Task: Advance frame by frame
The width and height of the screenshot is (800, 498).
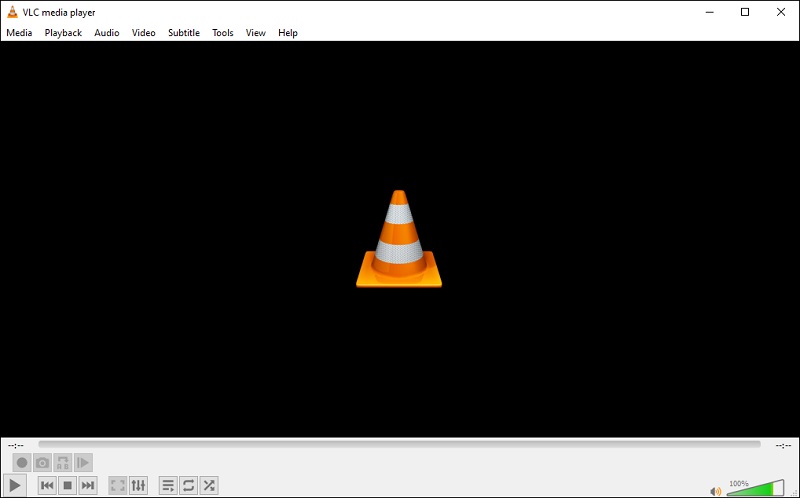Action: (83, 463)
